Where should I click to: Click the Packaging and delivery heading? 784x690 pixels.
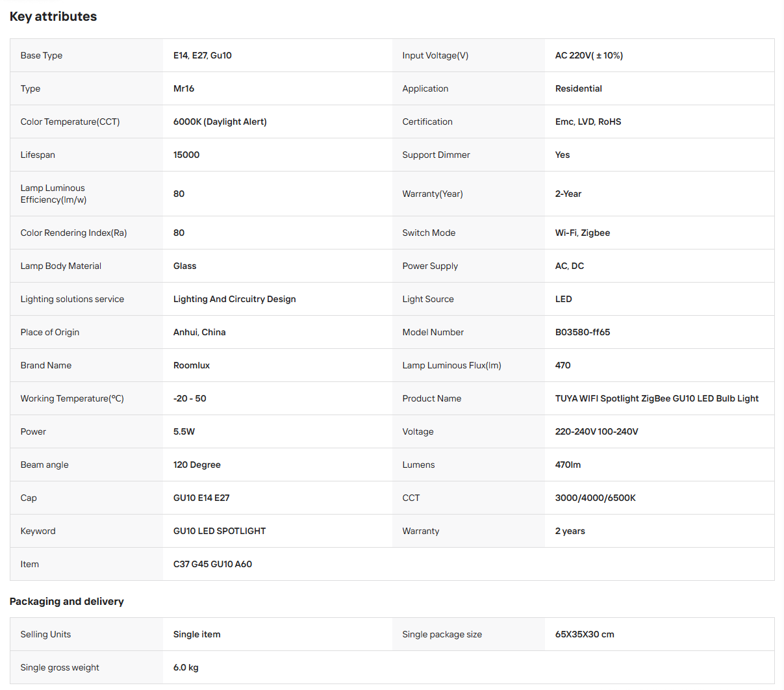click(67, 602)
